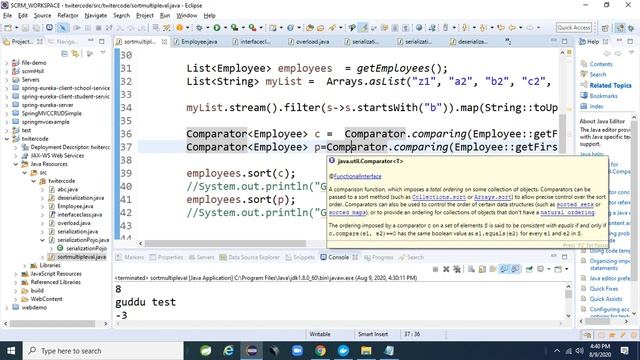This screenshot has height=360, width=640.
Task: Open Microsoft Edge from the taskbar
Action: click(x=229, y=351)
